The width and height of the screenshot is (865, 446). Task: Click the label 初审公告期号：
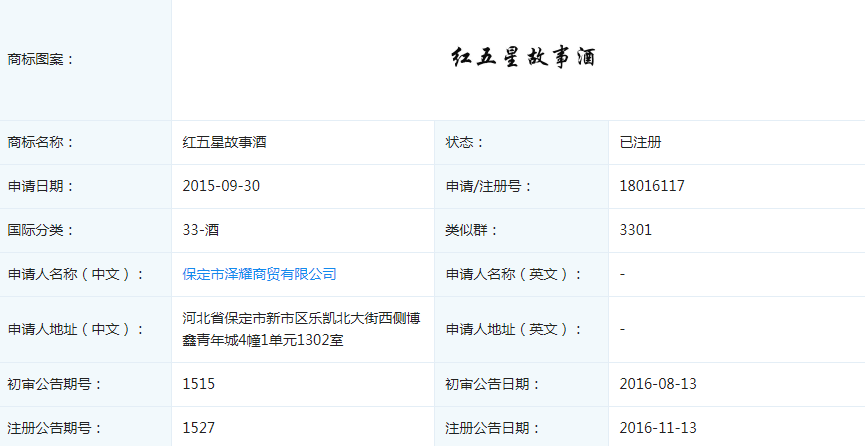[x=55, y=384]
